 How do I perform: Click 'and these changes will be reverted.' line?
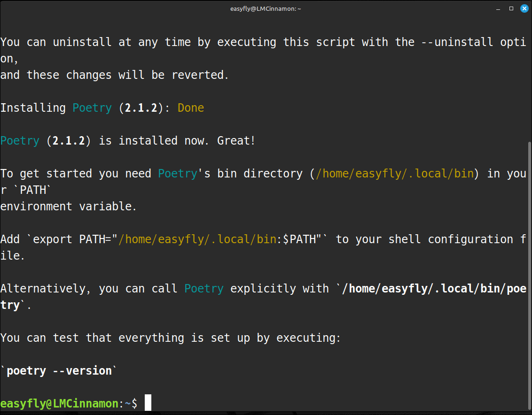coord(114,75)
